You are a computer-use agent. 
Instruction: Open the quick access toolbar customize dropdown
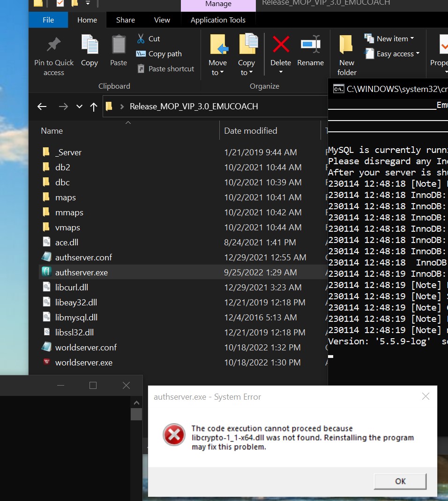(88, 3)
